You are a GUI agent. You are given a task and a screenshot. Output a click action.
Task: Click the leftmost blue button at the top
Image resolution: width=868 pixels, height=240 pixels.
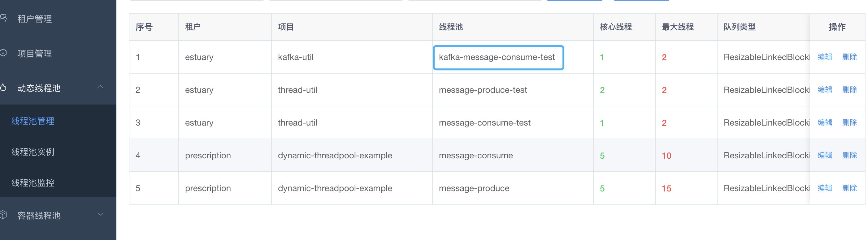pyautogui.click(x=574, y=1)
